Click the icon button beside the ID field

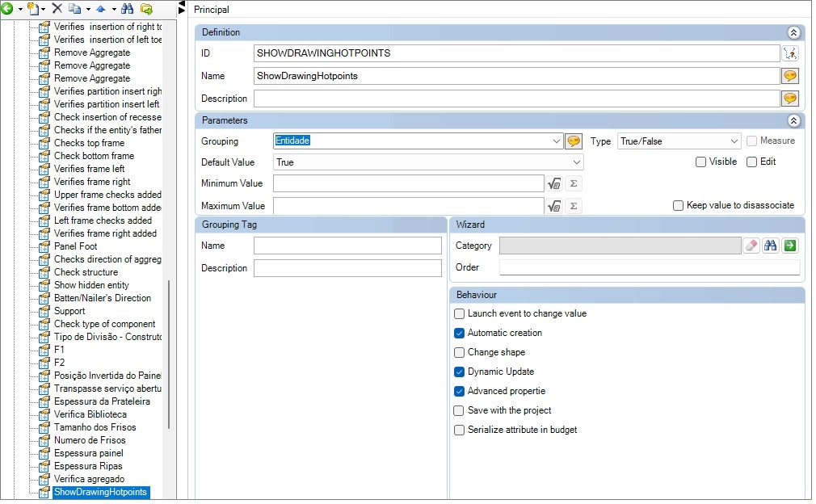click(x=790, y=53)
